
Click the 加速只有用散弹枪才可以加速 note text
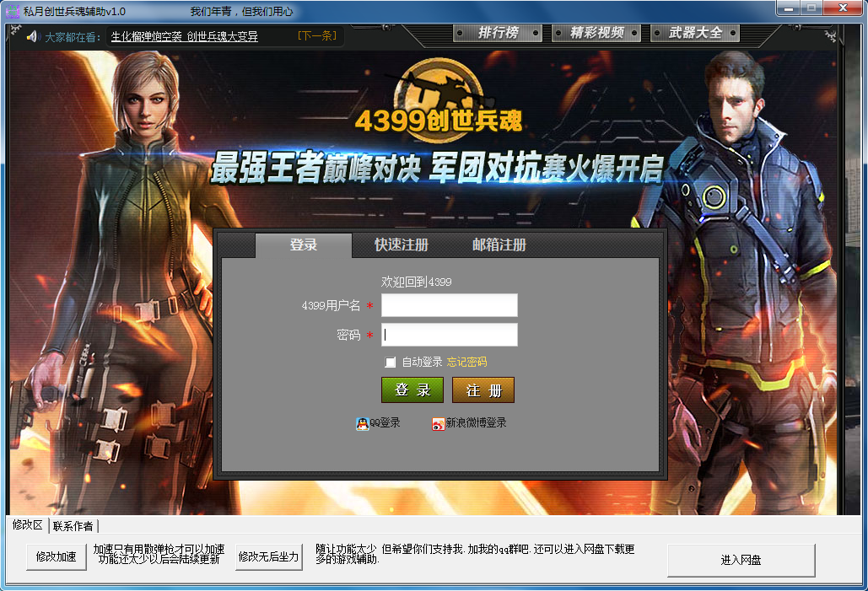pyautogui.click(x=159, y=554)
